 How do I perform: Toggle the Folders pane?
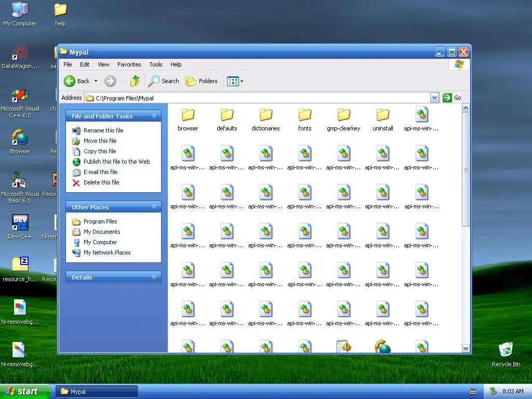click(201, 81)
